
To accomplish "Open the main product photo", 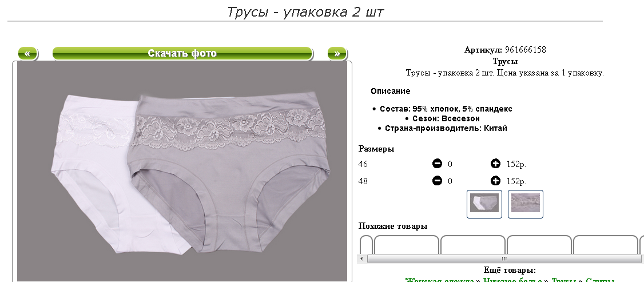I will click(182, 172).
